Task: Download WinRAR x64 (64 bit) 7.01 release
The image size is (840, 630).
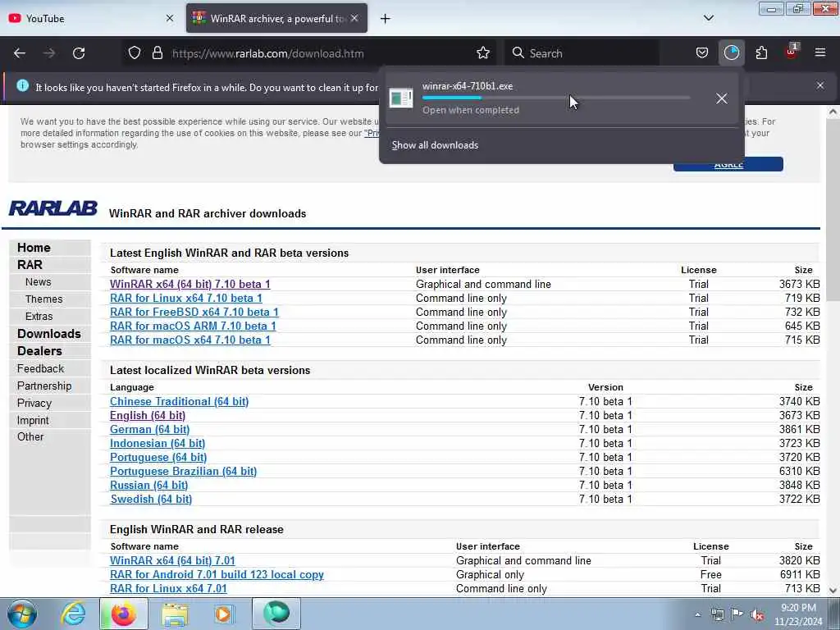Action: pos(172,560)
